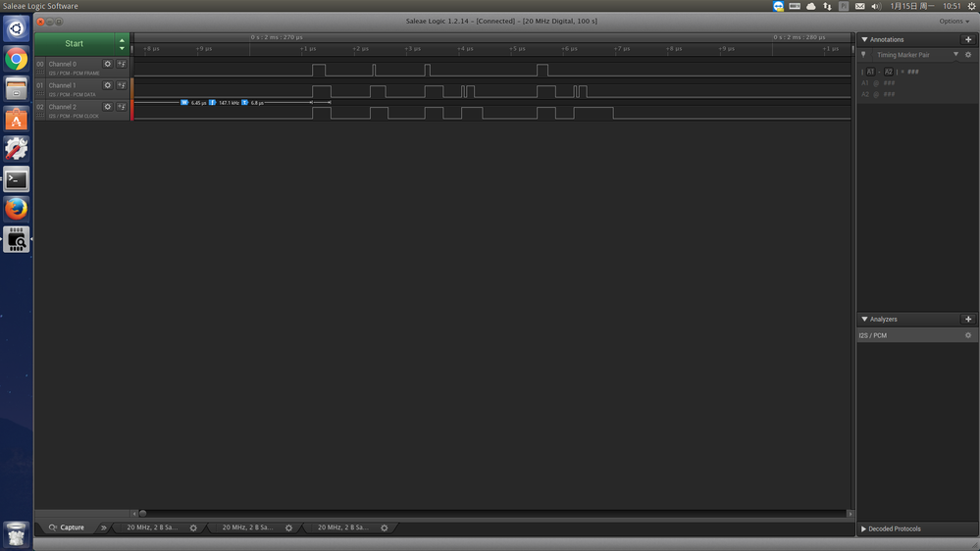Click the timeline label 0 s : 2 ms : 270 µs
The width and height of the screenshot is (980, 551).
[x=277, y=37]
